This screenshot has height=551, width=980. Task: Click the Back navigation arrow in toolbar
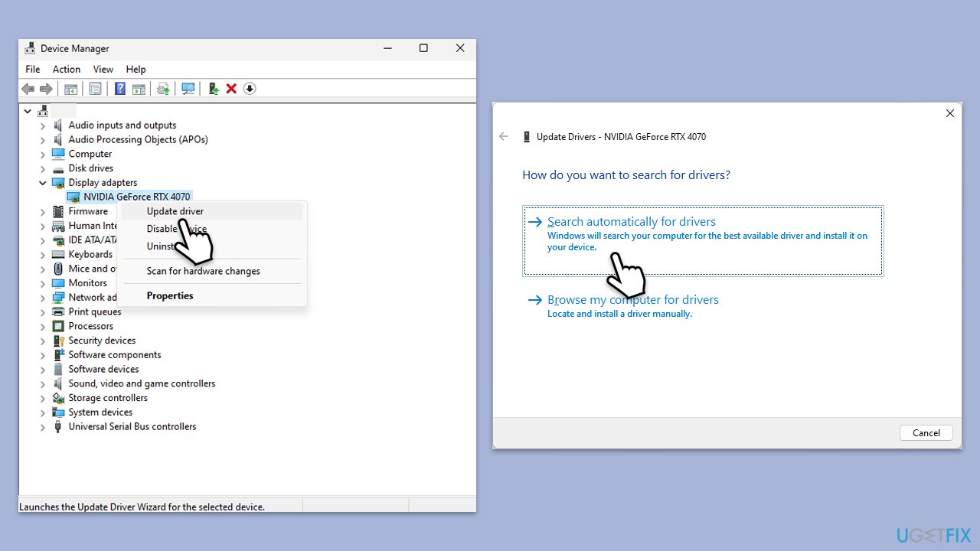(28, 88)
